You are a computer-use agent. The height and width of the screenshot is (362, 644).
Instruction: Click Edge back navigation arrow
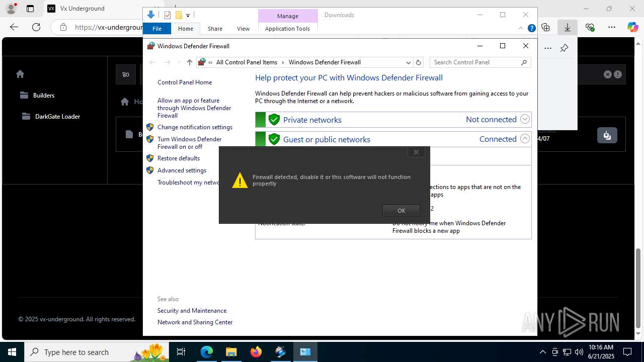14,27
